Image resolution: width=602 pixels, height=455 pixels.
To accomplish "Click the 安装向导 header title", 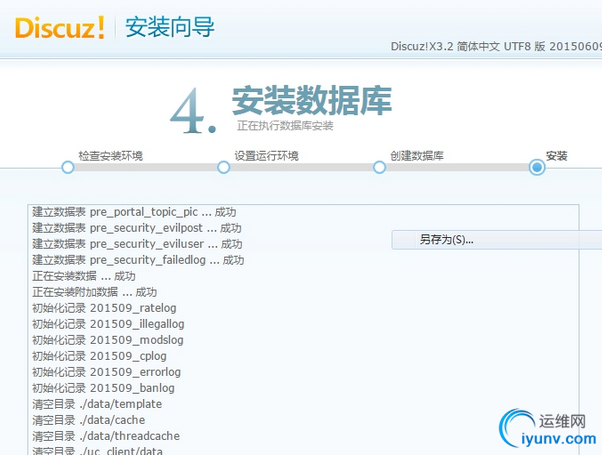I will [x=170, y=27].
